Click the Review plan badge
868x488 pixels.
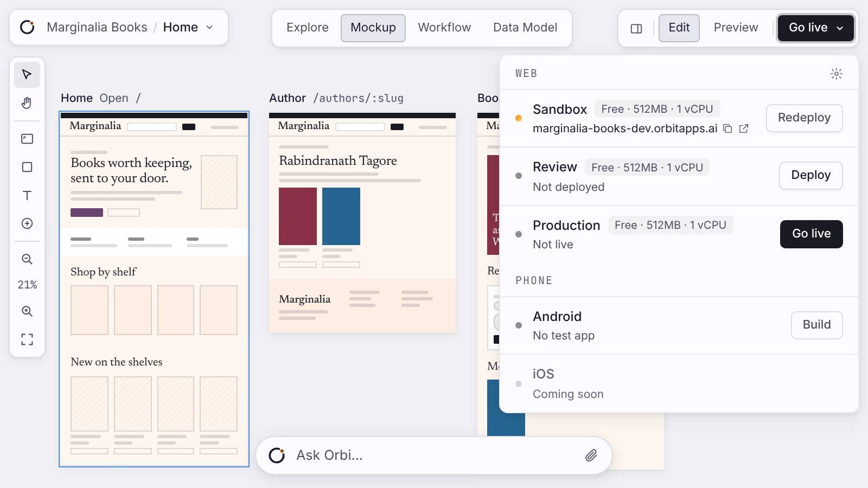647,168
